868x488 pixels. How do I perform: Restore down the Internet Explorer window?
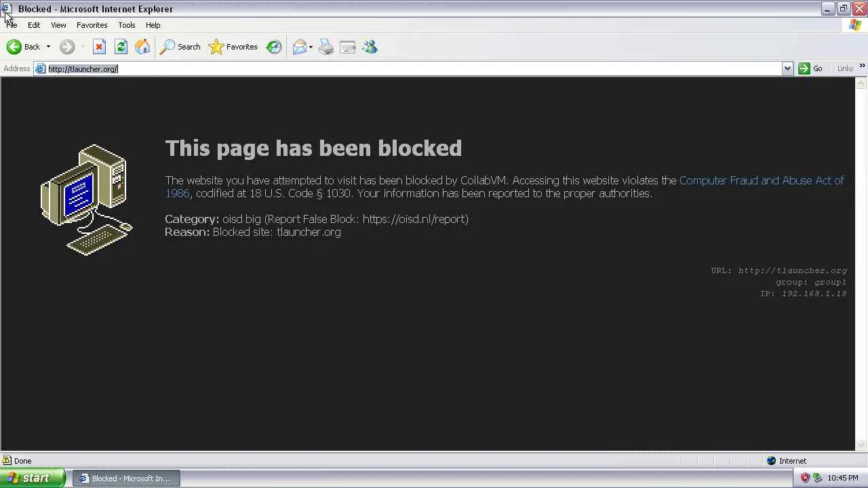pyautogui.click(x=843, y=9)
